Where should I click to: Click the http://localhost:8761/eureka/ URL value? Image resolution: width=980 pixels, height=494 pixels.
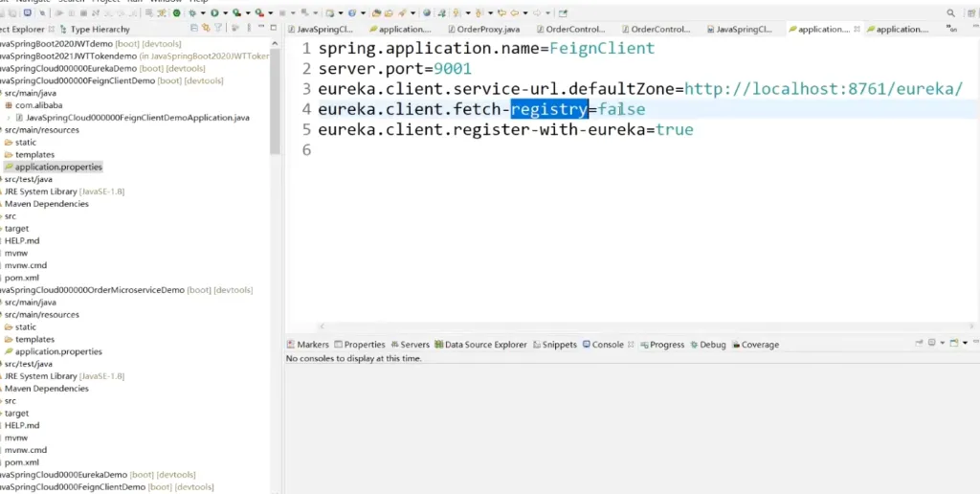(x=823, y=89)
